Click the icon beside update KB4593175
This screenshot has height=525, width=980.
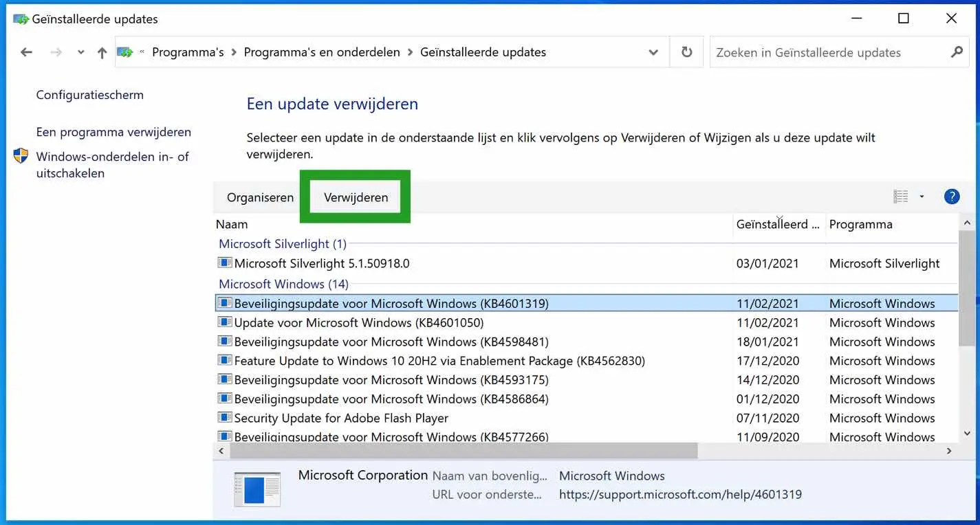pyautogui.click(x=224, y=379)
